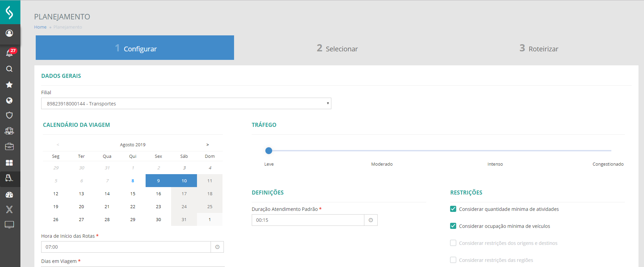Viewport: 644px width, 267px height.
Task: Select August 21 in the calendar
Action: click(107, 206)
